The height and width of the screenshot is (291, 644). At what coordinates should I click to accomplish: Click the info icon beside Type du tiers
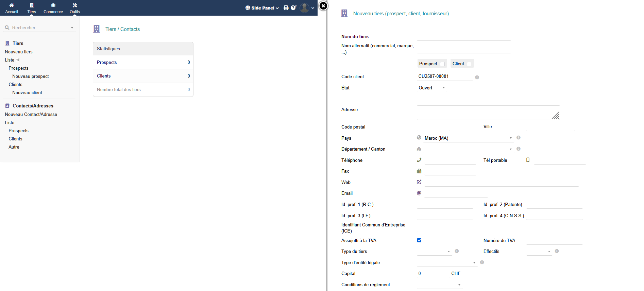pos(457,251)
